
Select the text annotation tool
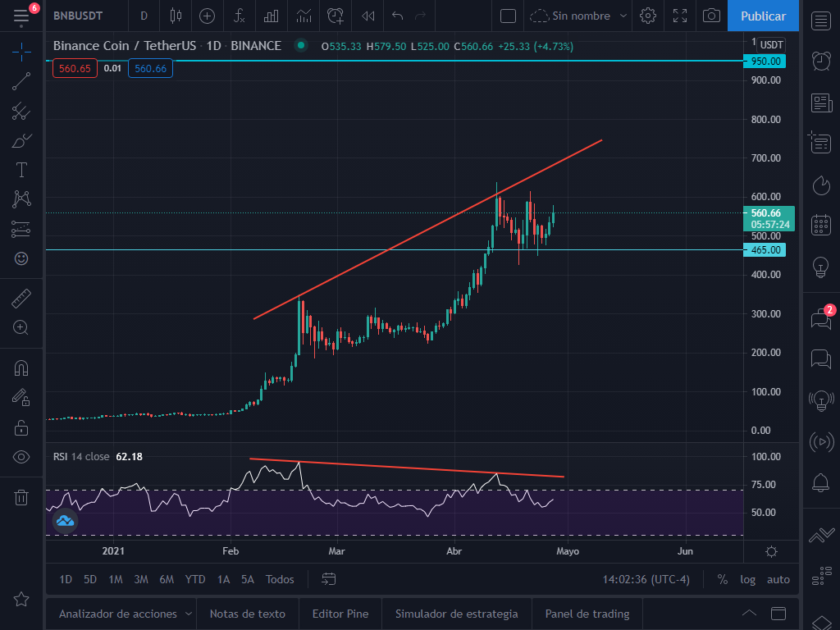21,170
